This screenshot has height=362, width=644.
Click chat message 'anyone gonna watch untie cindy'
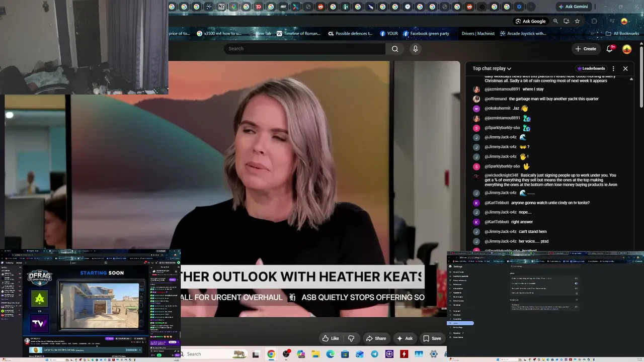tap(550, 203)
